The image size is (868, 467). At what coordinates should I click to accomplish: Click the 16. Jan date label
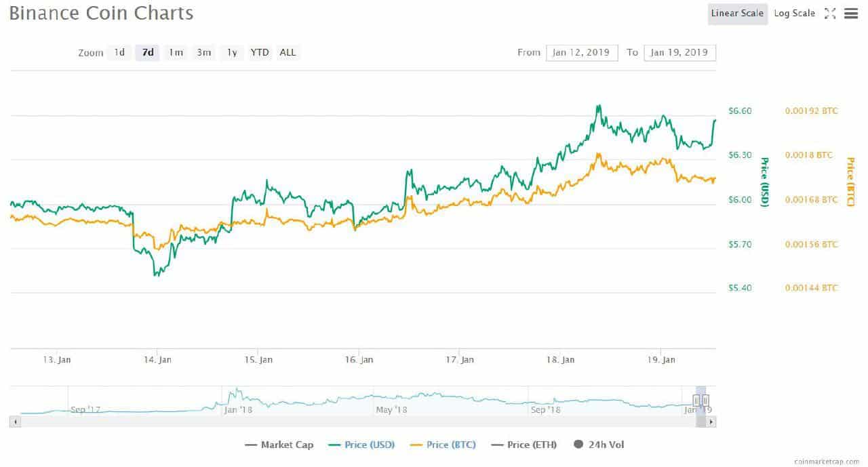click(359, 360)
